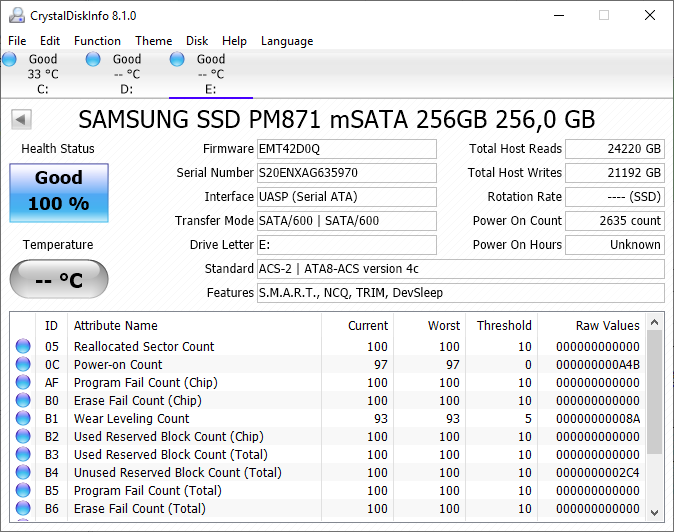Click blue status icon for Wear Leveling Count
The width and height of the screenshot is (674, 532).
23,419
